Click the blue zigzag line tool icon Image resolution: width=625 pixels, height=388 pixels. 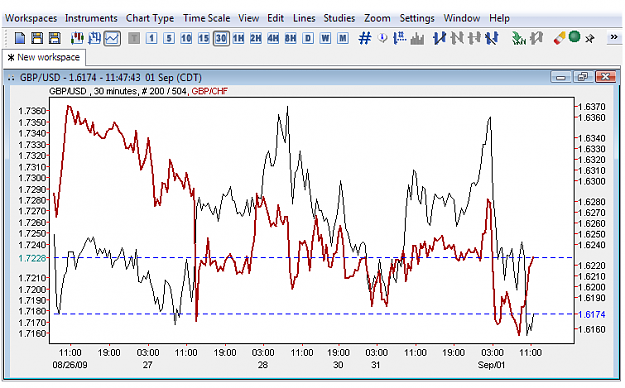point(439,38)
